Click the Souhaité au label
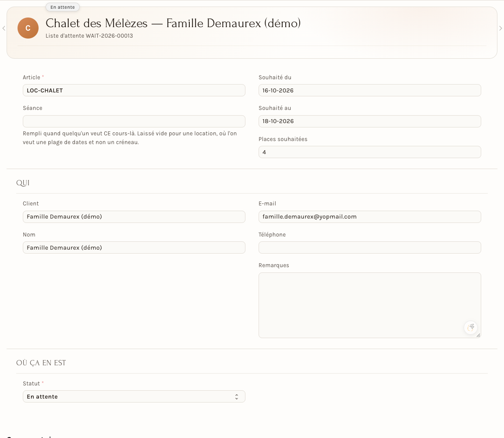 point(275,108)
